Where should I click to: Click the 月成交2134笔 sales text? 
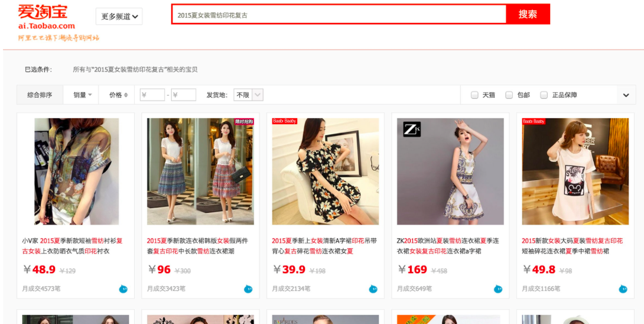point(291,289)
